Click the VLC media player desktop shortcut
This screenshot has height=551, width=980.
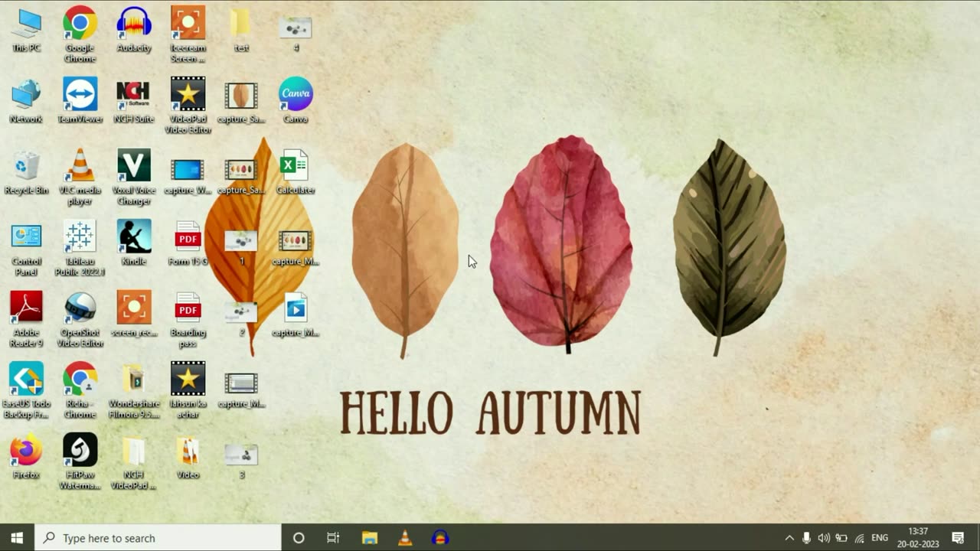80,177
